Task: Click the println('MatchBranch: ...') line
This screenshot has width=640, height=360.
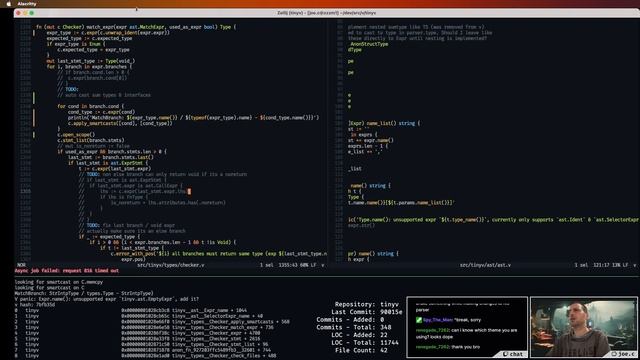Action: tap(193, 118)
